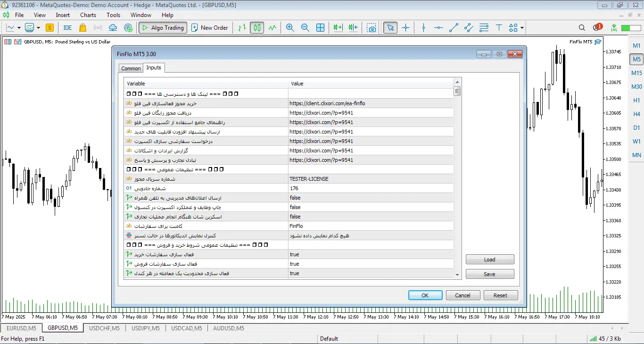
Task: Click the zoom in magnifier
Action: point(290,28)
